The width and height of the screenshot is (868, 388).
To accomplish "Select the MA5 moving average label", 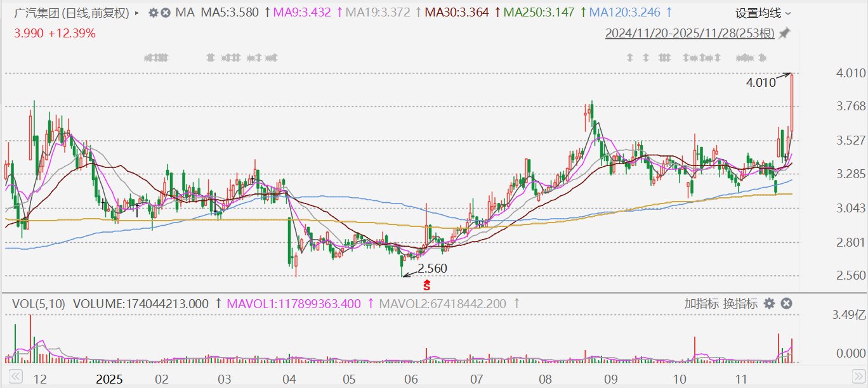I will pos(229,13).
